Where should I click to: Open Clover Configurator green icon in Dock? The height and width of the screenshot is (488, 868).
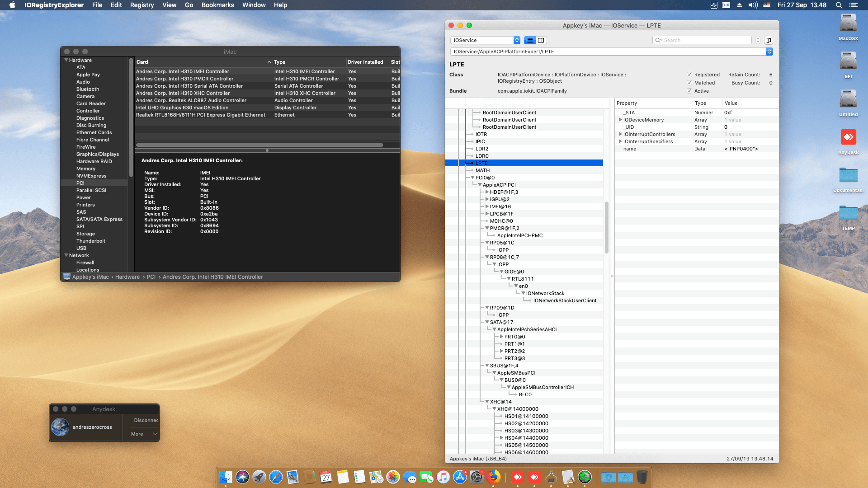point(585,477)
